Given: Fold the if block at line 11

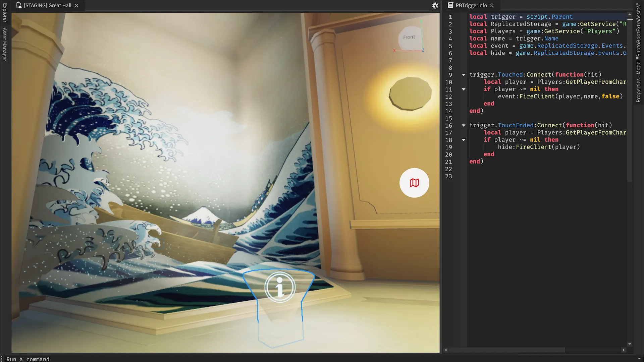Looking at the screenshot, I should (x=464, y=89).
